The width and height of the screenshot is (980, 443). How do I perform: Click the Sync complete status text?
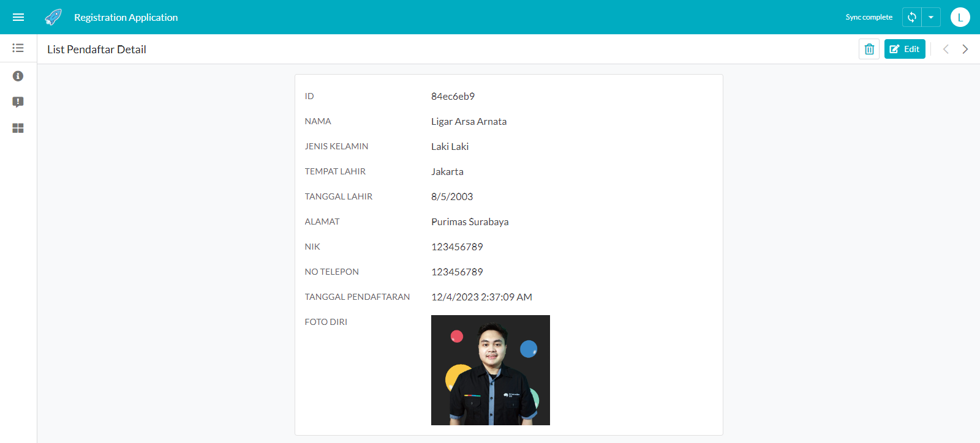tap(869, 17)
